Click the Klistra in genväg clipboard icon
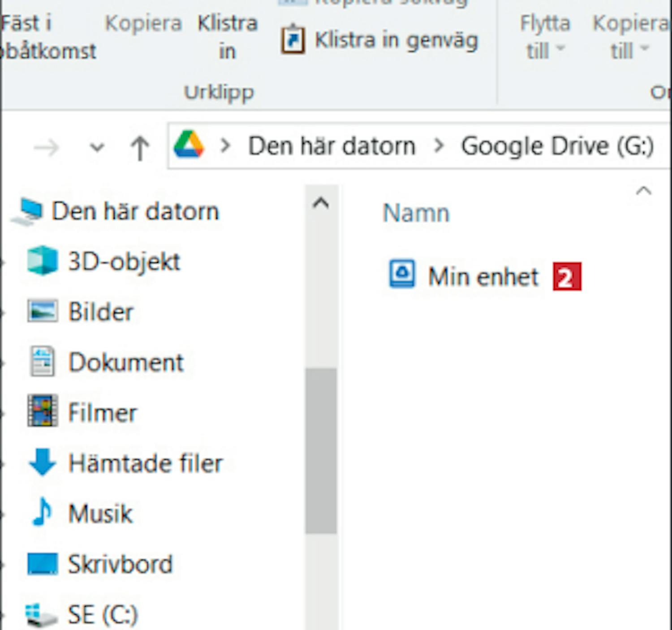The height and width of the screenshot is (630, 672). point(293,40)
